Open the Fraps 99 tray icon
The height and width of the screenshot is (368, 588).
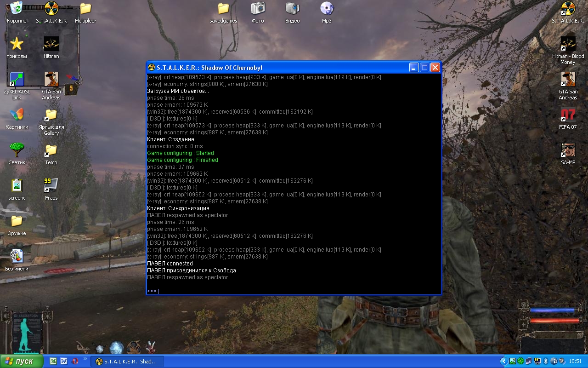(537, 361)
